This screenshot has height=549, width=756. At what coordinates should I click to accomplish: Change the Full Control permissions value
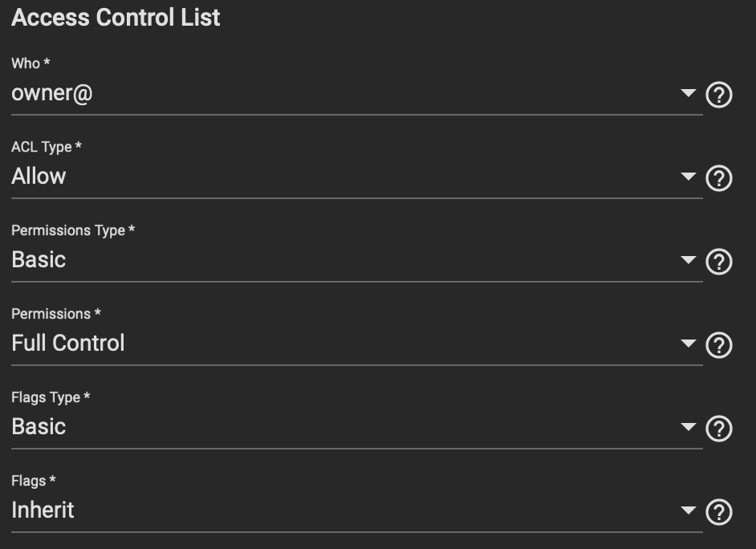(68, 343)
